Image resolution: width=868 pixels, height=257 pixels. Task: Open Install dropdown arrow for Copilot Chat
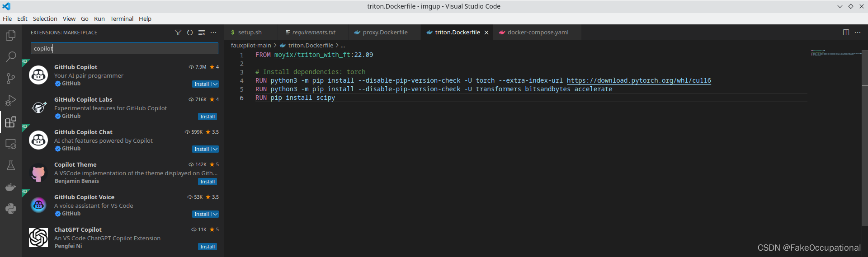click(215, 149)
